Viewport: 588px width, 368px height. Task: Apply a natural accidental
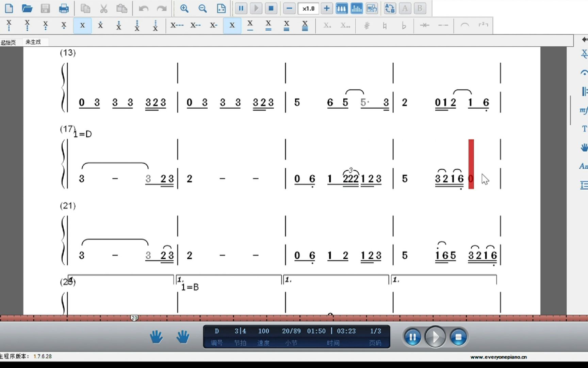pyautogui.click(x=385, y=26)
